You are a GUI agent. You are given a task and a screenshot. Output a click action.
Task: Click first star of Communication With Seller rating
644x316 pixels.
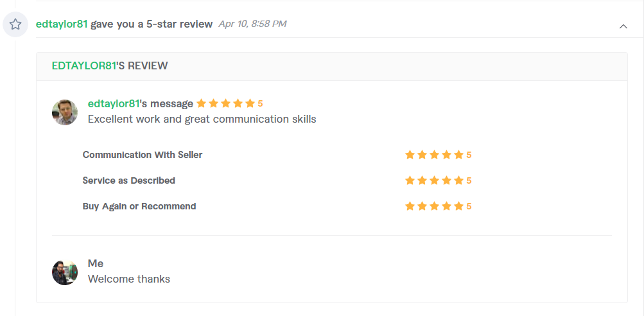[x=410, y=155]
